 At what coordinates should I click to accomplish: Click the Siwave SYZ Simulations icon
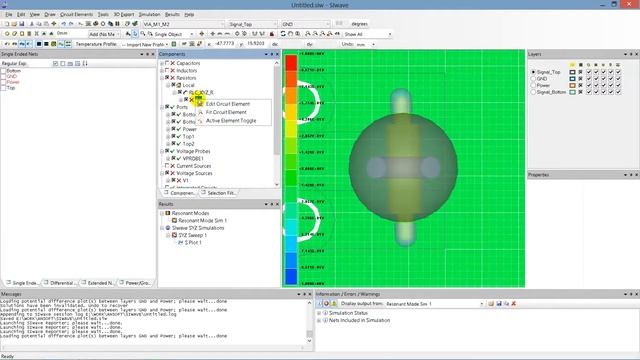168,228
